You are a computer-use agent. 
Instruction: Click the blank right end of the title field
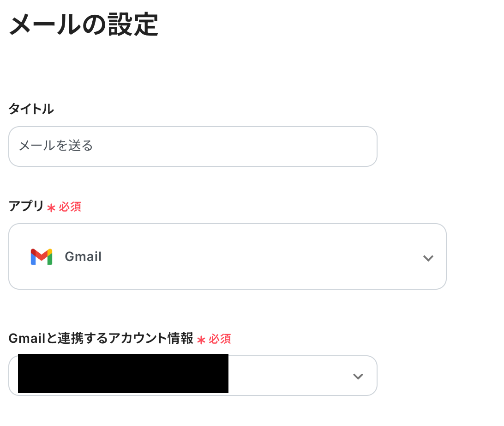(x=323, y=146)
